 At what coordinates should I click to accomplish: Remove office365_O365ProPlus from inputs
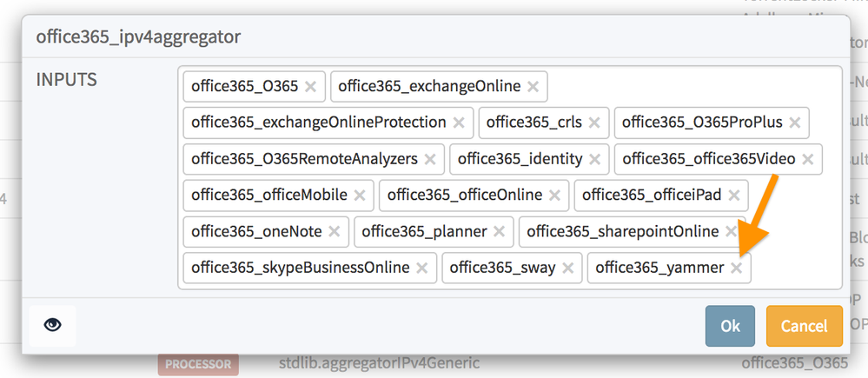coord(794,123)
